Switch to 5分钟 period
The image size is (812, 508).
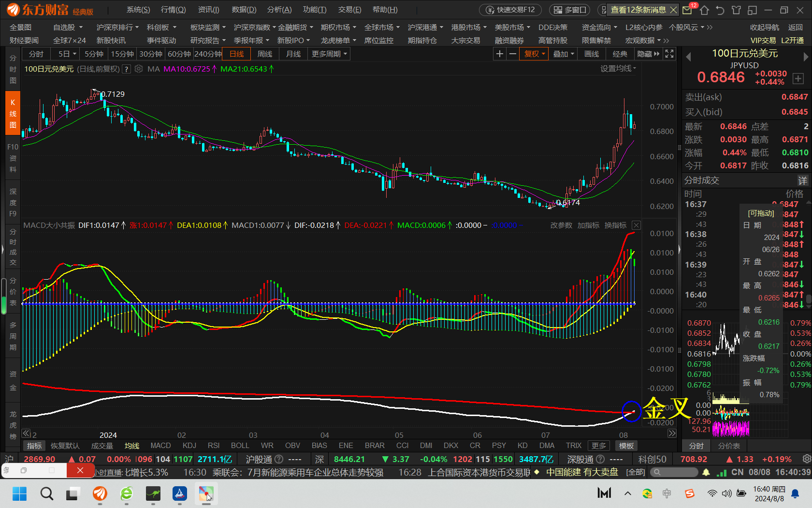pyautogui.click(x=94, y=54)
